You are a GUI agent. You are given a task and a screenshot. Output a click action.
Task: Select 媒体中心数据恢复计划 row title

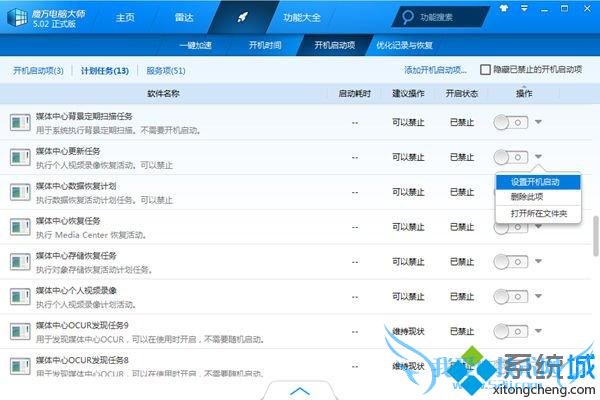pyautogui.click(x=76, y=186)
